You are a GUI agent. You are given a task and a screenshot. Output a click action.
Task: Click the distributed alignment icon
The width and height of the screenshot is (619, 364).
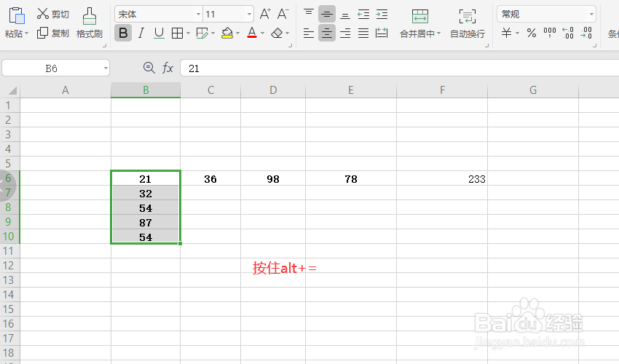tap(382, 33)
